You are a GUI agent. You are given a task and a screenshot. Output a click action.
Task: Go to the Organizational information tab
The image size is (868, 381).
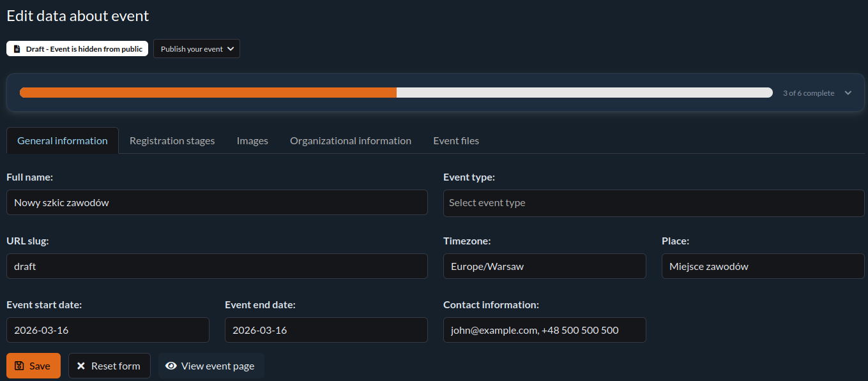point(350,140)
